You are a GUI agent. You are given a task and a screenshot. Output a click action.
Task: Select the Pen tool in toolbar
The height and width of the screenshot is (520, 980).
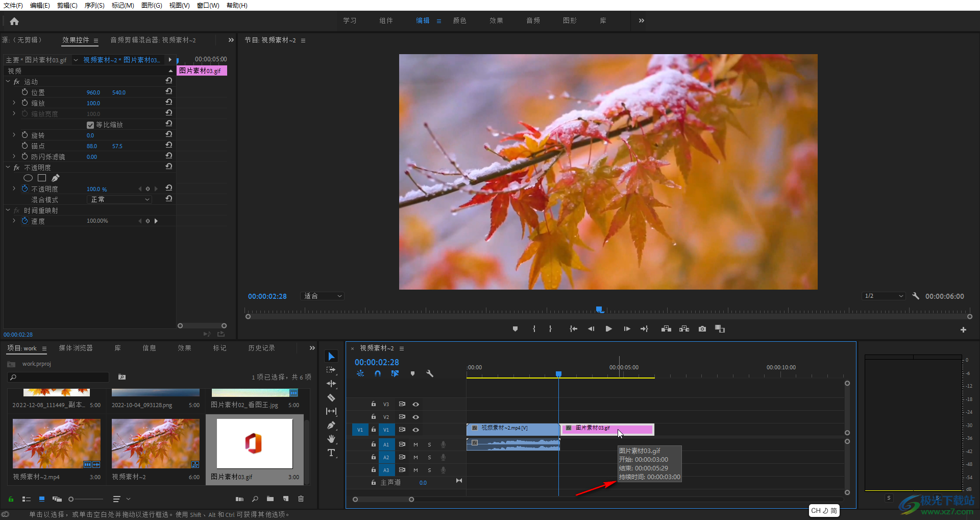pyautogui.click(x=331, y=425)
